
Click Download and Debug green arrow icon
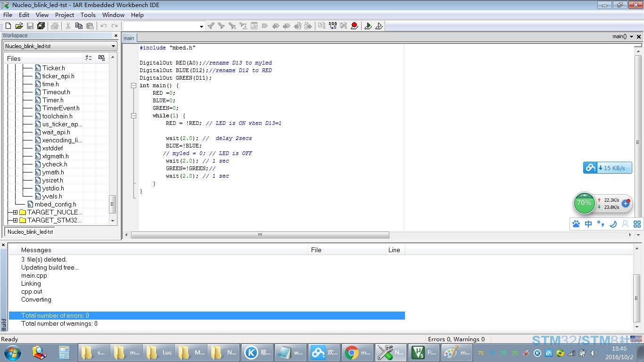[x=368, y=26]
